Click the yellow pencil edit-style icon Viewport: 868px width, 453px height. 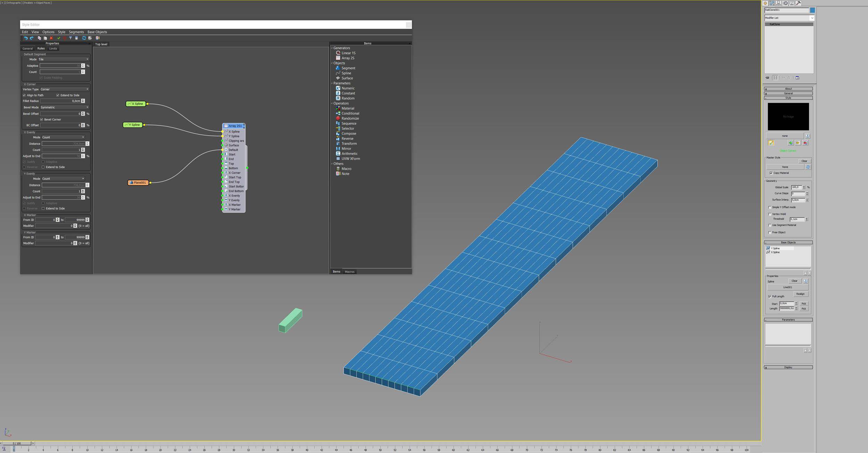(771, 143)
